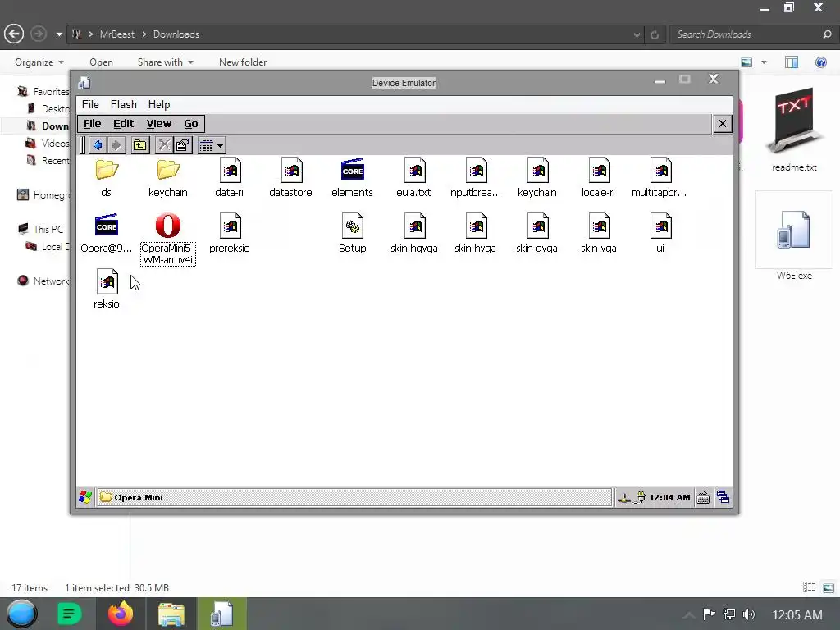The height and width of the screenshot is (630, 840).
Task: Select the prereksio file icon
Action: tap(230, 226)
